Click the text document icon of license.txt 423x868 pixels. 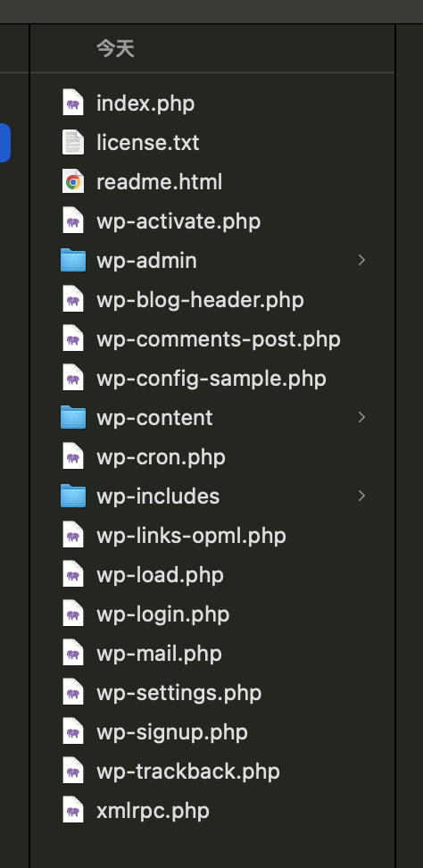73,142
